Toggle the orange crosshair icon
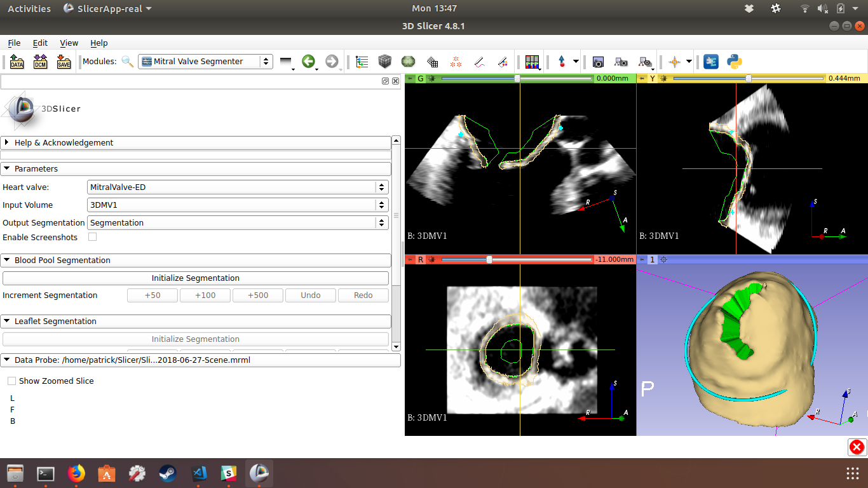 pos(675,62)
